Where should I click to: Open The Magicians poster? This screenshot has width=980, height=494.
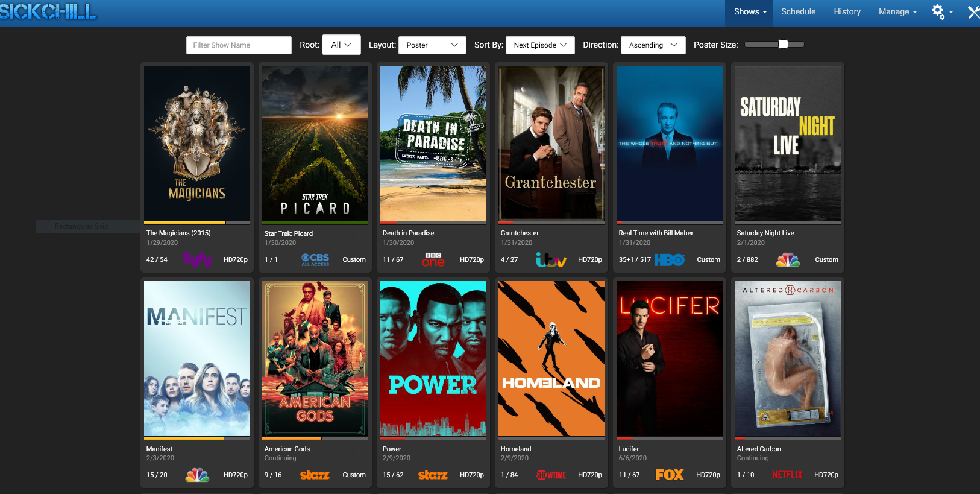(x=197, y=144)
